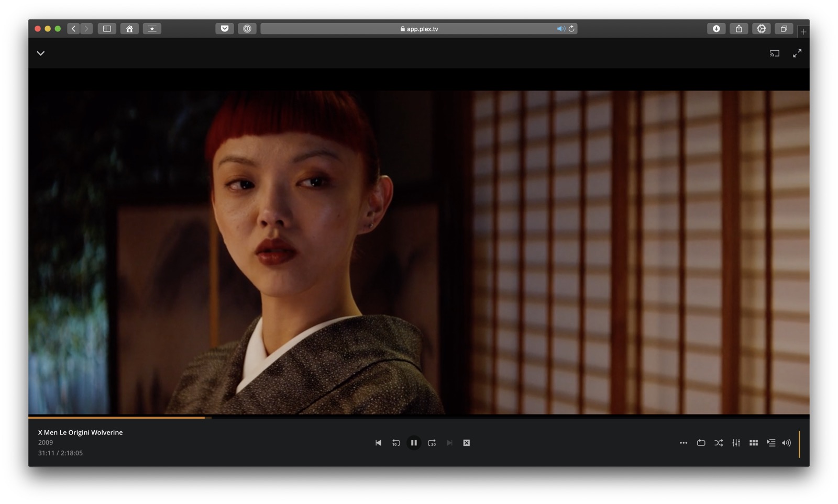Open the gear extension in Safari toolbar
The width and height of the screenshot is (838, 504).
coord(761,29)
